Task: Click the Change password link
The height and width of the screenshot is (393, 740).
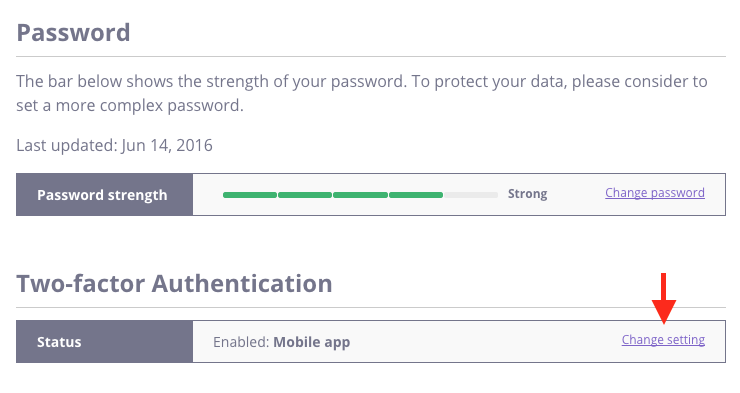Action: (x=655, y=193)
